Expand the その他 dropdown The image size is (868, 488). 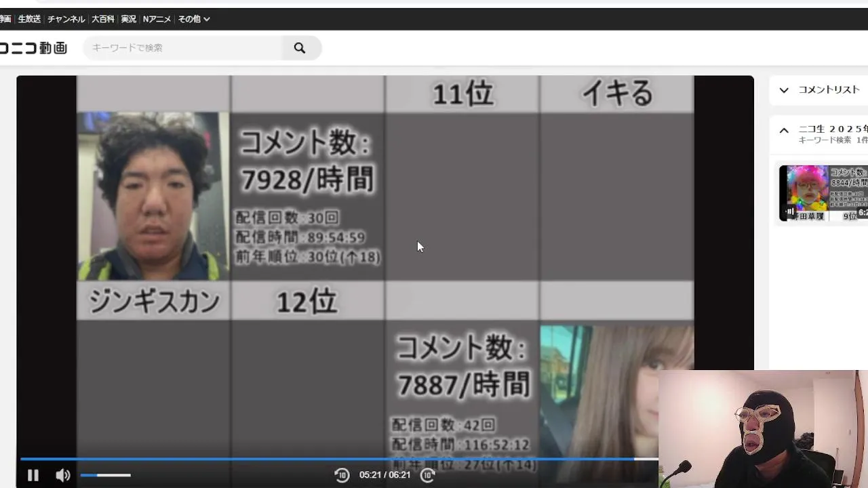pos(194,19)
